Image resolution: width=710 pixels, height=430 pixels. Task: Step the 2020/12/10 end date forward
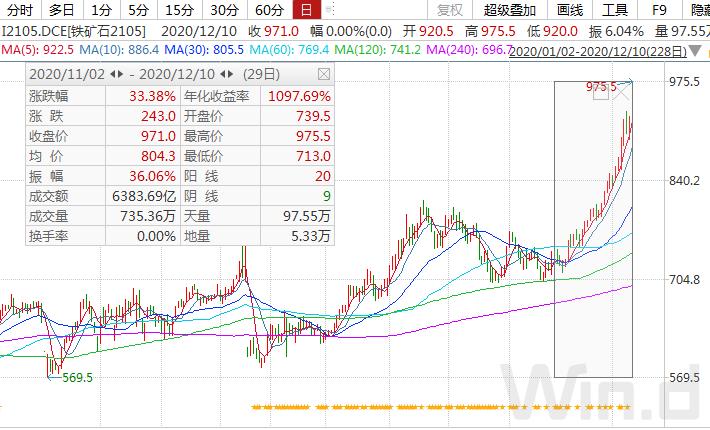point(230,74)
